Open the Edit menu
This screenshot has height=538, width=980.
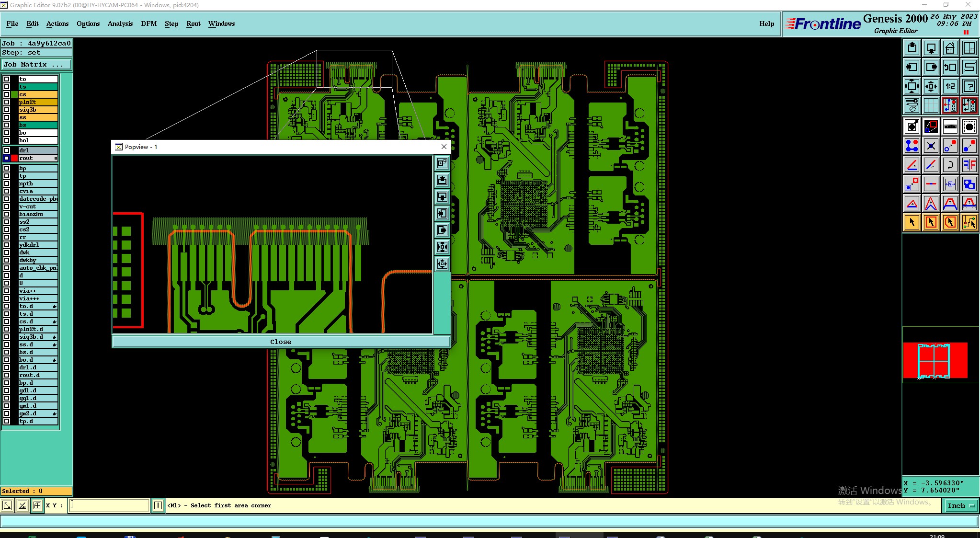(x=33, y=23)
